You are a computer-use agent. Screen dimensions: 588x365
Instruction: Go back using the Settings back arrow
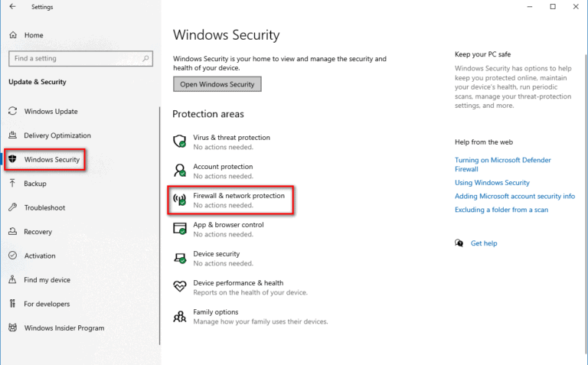point(12,7)
